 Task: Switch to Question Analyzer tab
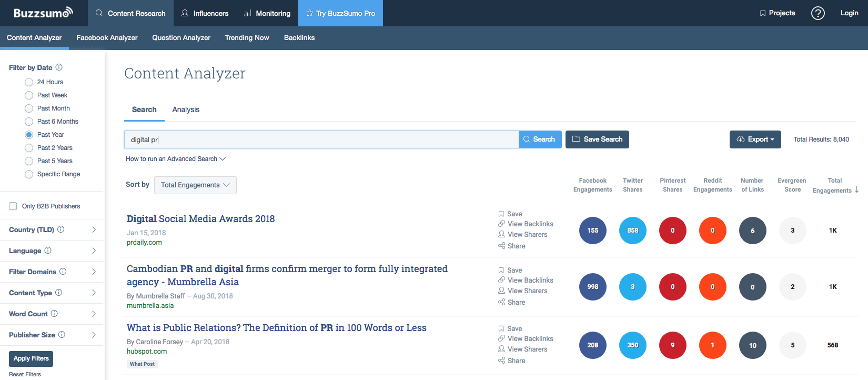(181, 38)
